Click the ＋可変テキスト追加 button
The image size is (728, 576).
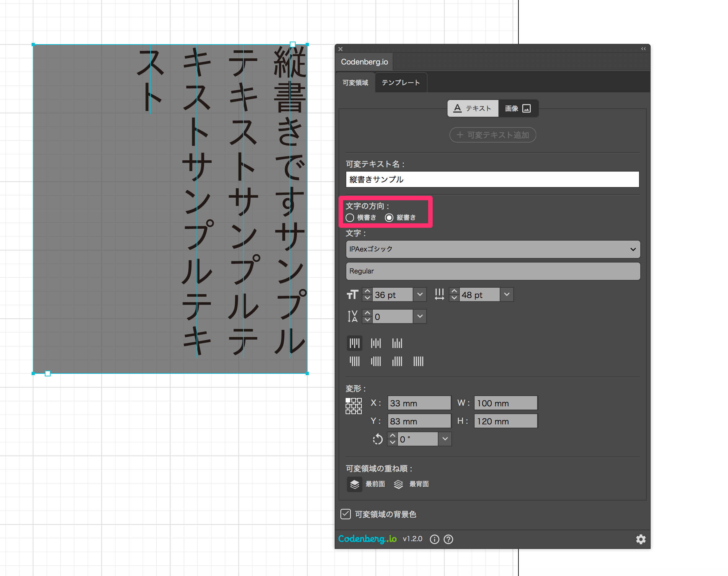click(x=493, y=135)
